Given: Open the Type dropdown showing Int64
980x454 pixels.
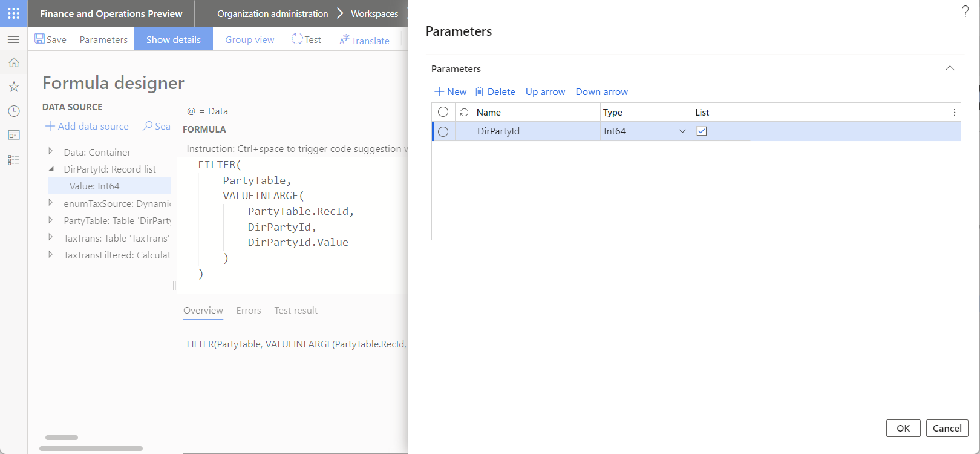Looking at the screenshot, I should (x=682, y=131).
